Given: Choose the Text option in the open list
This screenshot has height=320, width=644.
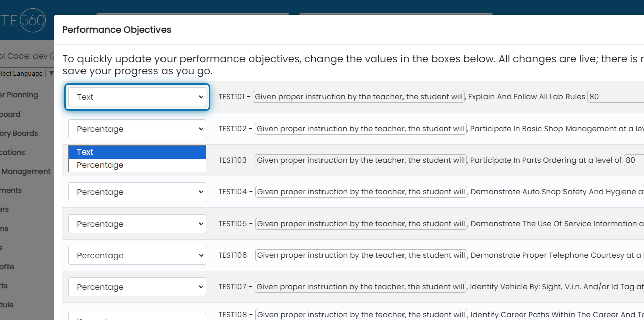Looking at the screenshot, I should [137, 152].
